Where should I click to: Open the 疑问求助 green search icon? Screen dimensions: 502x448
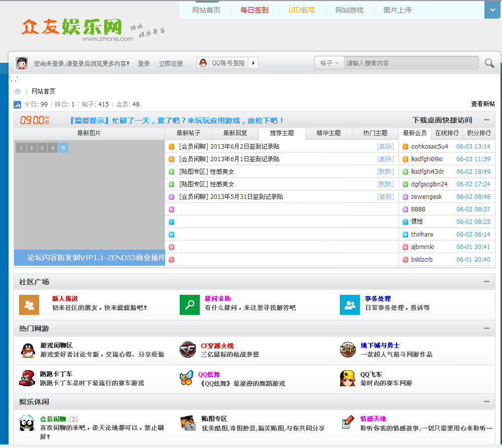(189, 305)
